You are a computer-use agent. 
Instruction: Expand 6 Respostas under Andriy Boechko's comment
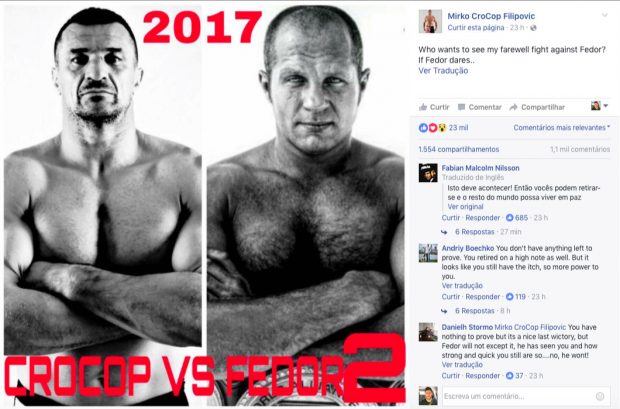[474, 311]
